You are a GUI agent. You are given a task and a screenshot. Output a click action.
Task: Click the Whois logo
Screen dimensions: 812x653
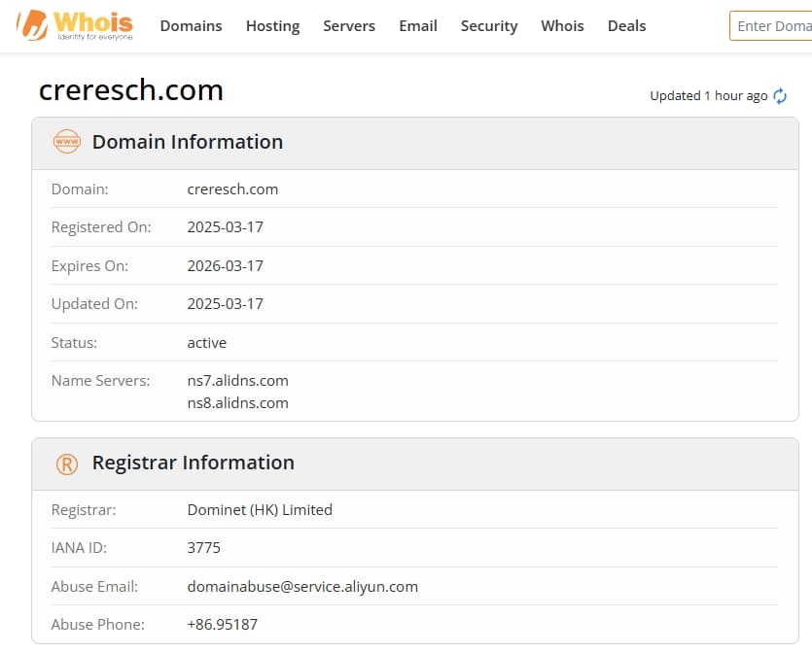[76, 25]
